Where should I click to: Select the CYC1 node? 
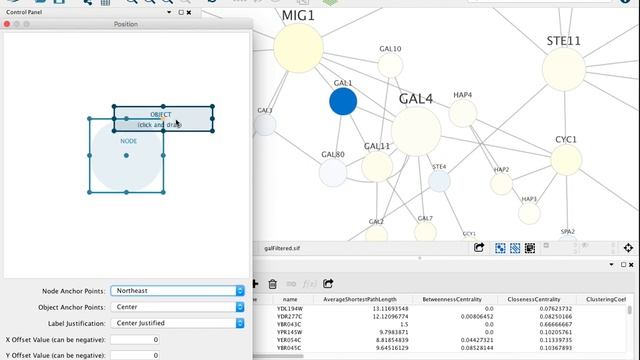[x=566, y=160]
